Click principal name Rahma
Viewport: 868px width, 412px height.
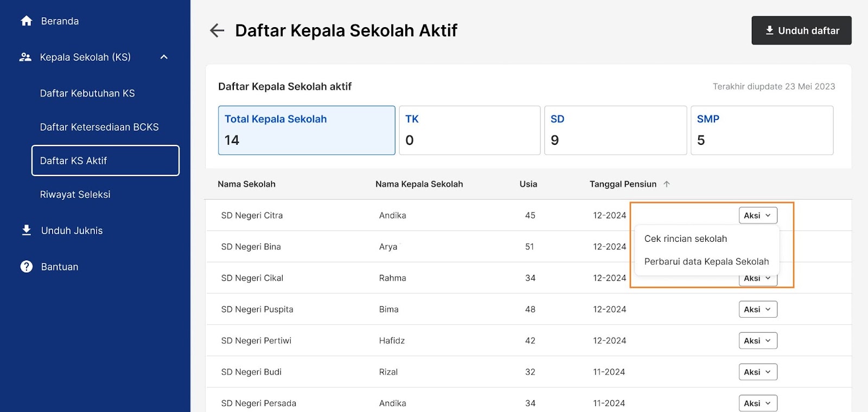point(392,278)
